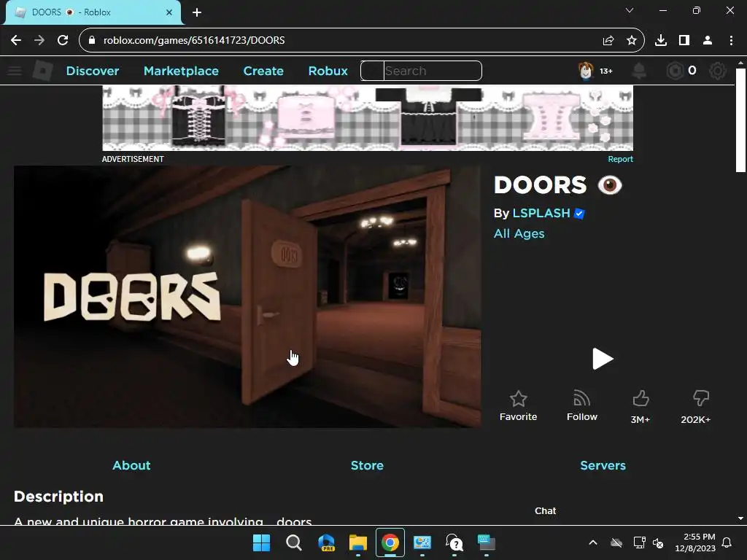Open the Discover page
The height and width of the screenshot is (560, 747).
coord(93,71)
